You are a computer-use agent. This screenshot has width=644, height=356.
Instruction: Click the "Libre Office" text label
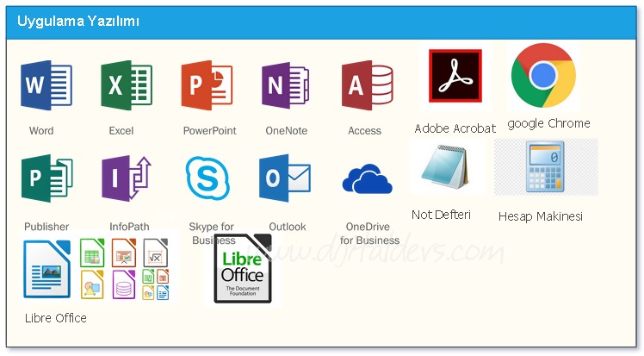(56, 318)
